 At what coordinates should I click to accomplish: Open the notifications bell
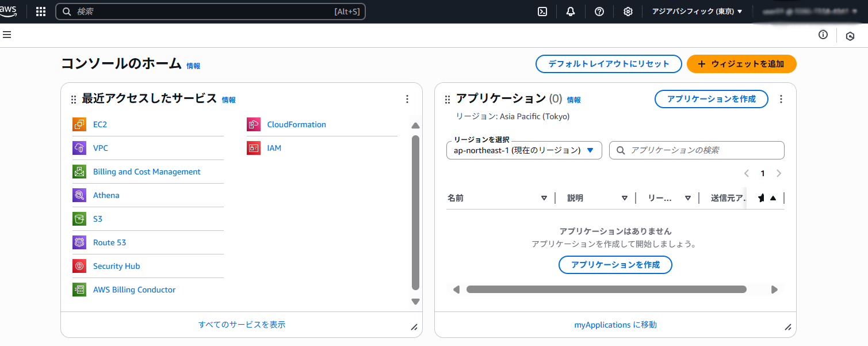571,12
